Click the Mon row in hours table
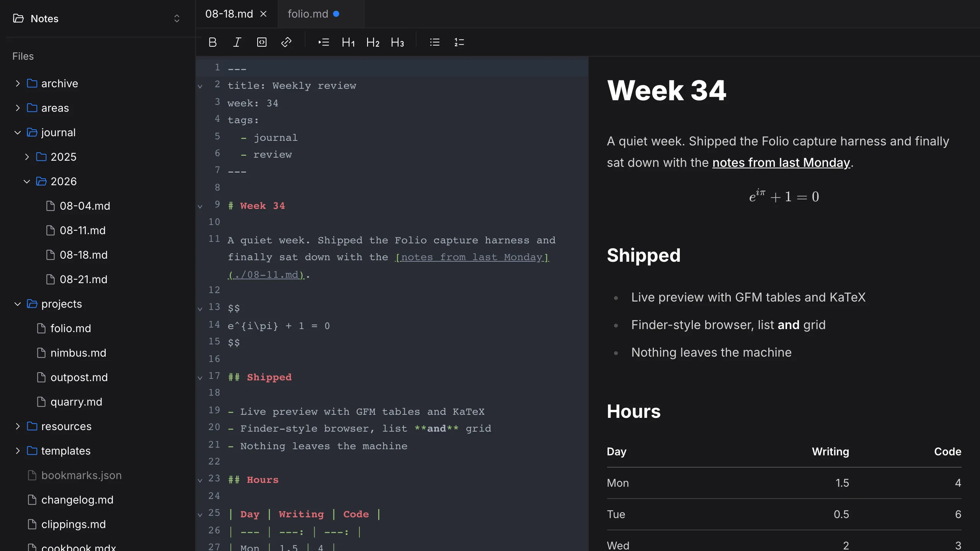This screenshot has width=980, height=551. click(x=784, y=483)
